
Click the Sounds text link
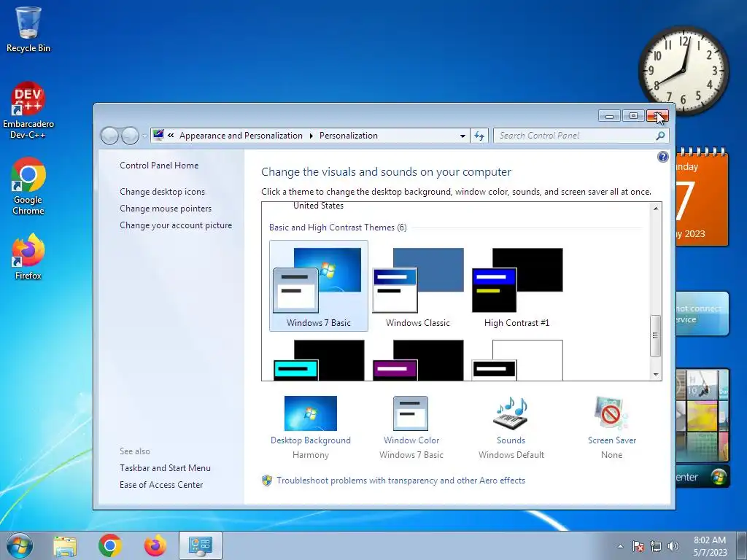point(511,440)
